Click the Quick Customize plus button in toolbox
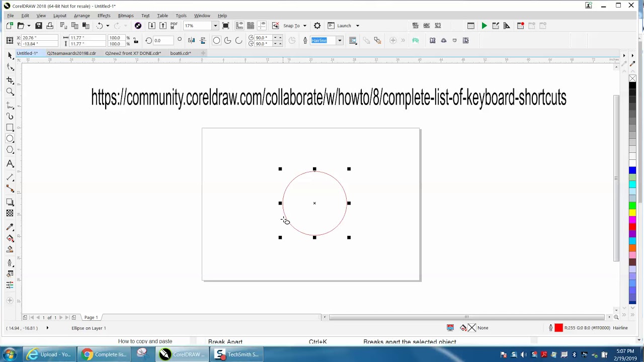The width and height of the screenshot is (644, 362). point(10,301)
